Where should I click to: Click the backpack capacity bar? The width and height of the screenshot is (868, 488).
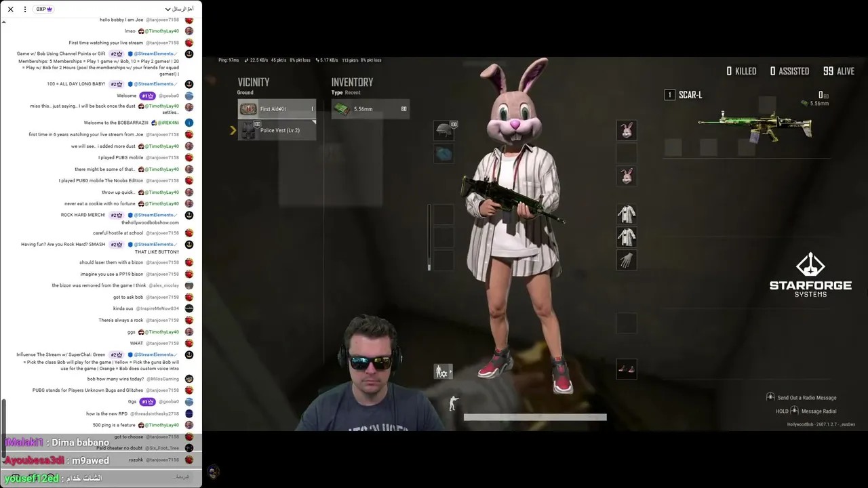(x=429, y=237)
